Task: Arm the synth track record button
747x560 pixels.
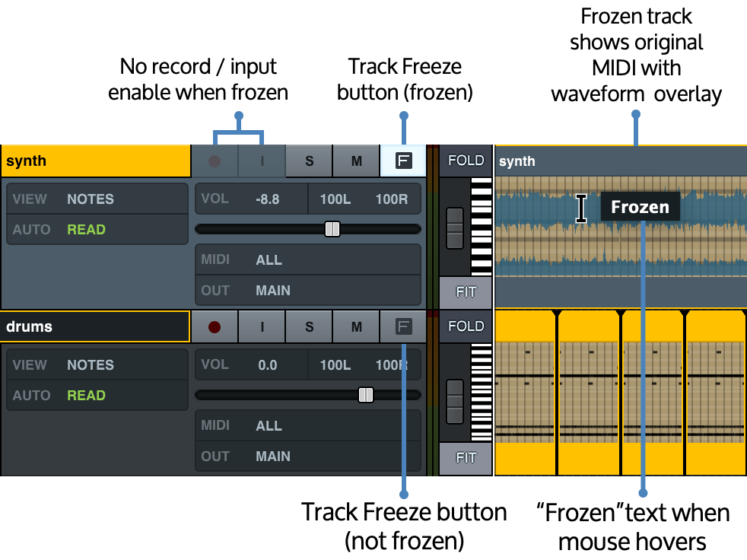Action: (215, 161)
